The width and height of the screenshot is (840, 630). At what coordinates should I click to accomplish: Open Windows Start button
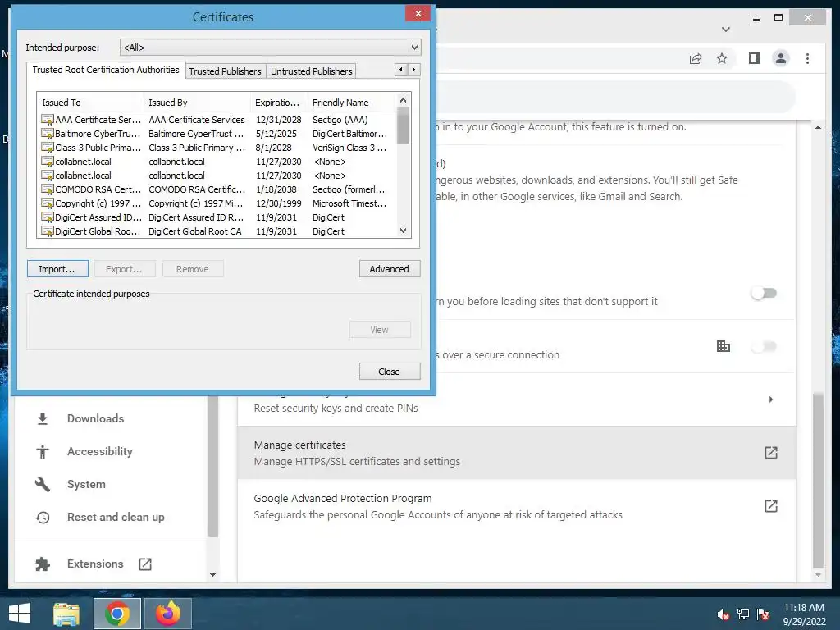click(x=20, y=614)
